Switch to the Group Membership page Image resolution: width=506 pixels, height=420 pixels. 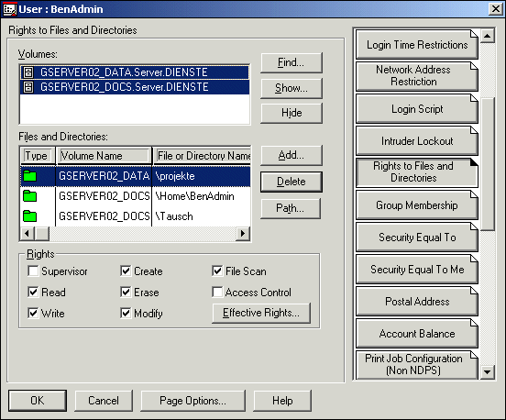417,205
